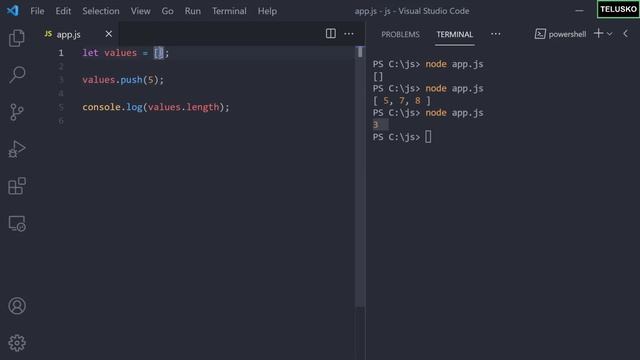This screenshot has width=640, height=360.
Task: Open the Accounts menu icon
Action: click(17, 306)
